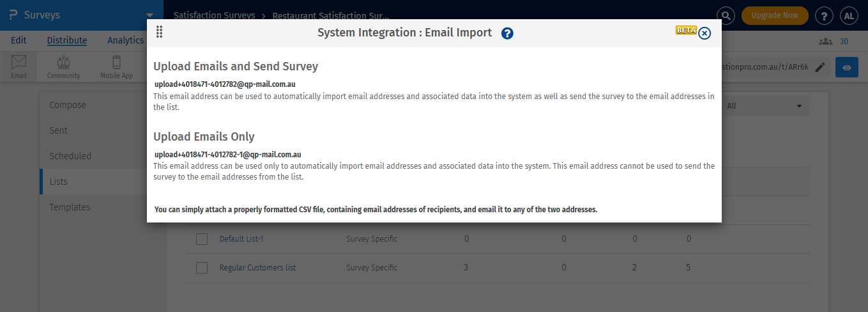Select the upload+4018471-4012782@qp-mail.com.au address
Image resolution: width=868 pixels, height=312 pixels.
point(225,84)
